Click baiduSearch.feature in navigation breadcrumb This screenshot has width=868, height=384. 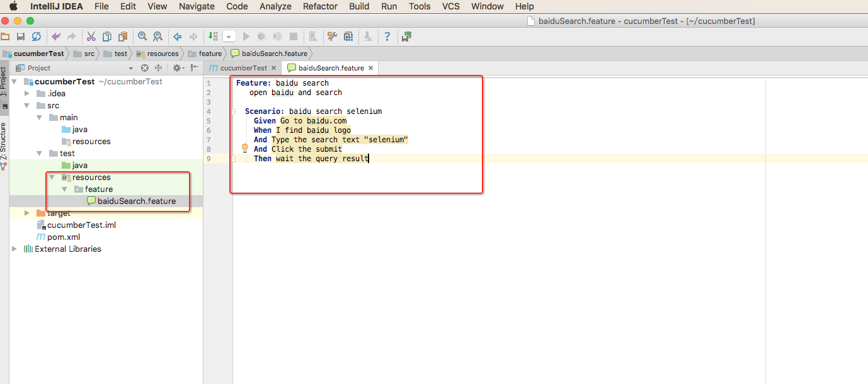pos(270,54)
